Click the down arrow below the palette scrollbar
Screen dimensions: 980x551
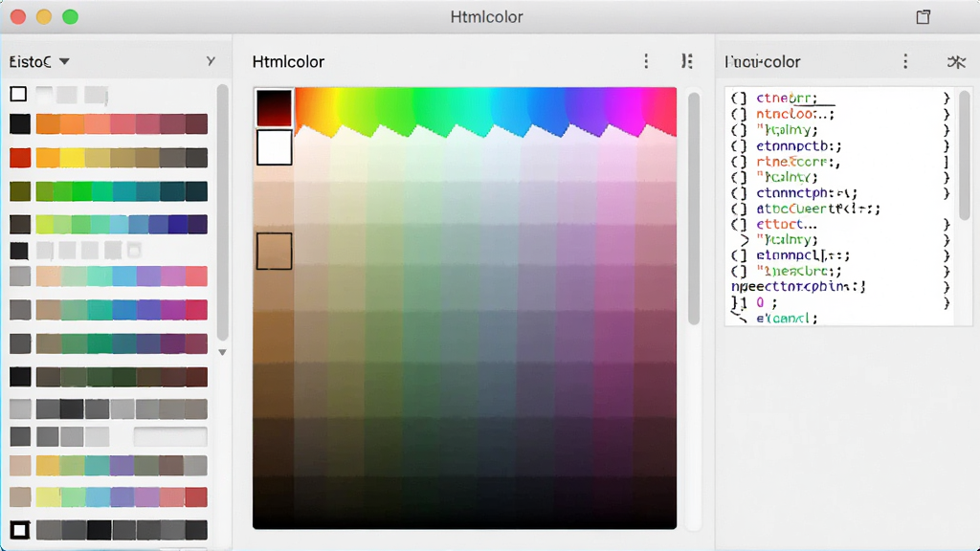pos(222,352)
